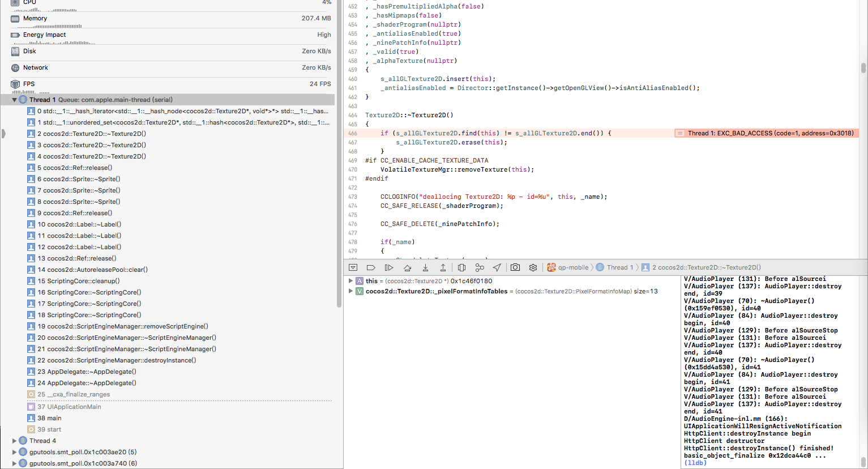Open the FPS gauge report
The width and height of the screenshot is (868, 469).
coord(171,84)
